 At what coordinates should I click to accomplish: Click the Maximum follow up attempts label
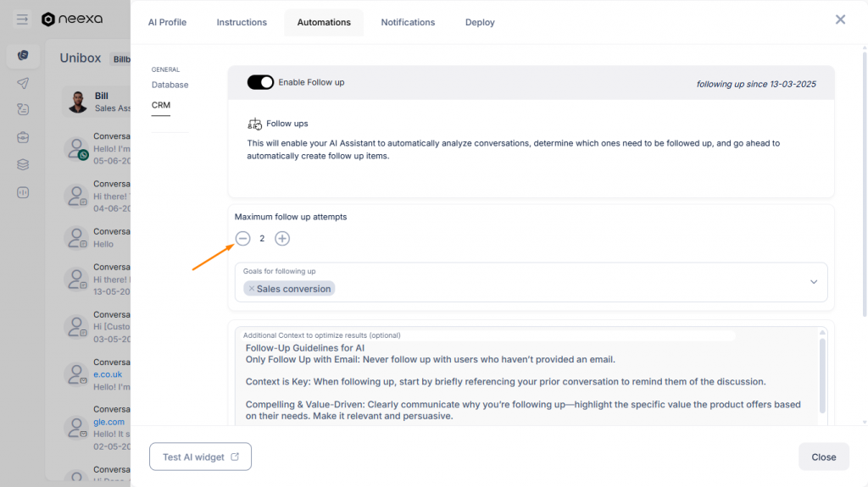pyautogui.click(x=291, y=217)
